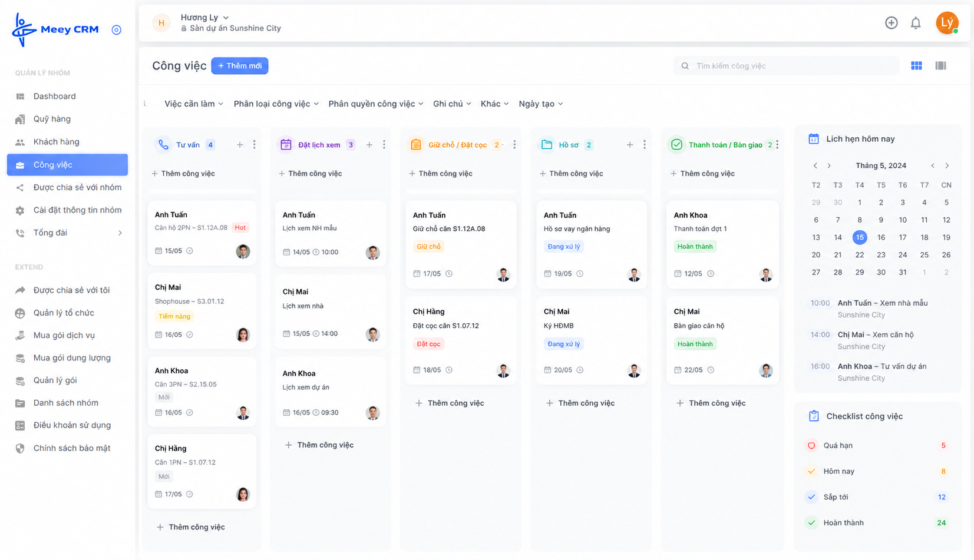Click plus icon in Hồ sơ column header
This screenshot has width=974, height=560.
pos(629,145)
